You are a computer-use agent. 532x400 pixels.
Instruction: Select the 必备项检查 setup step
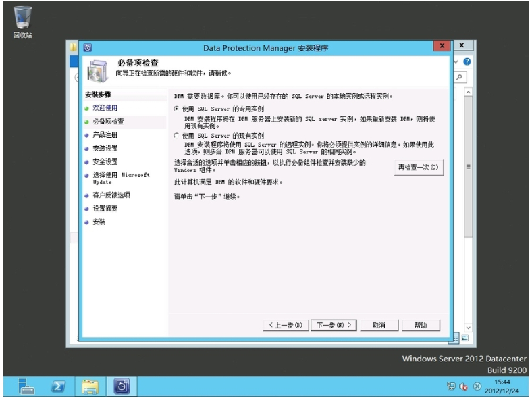pos(108,122)
